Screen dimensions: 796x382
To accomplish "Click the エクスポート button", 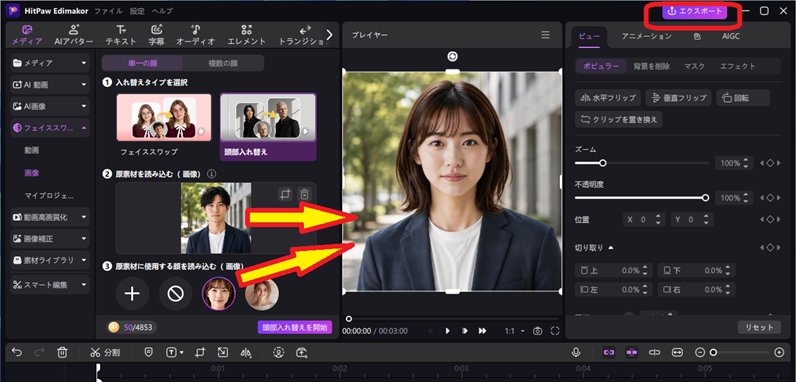I will click(694, 11).
